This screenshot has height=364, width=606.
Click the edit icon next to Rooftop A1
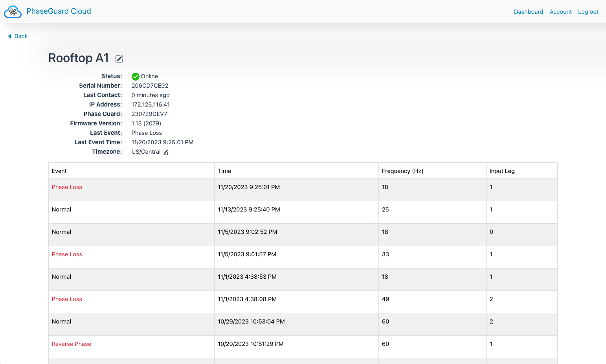point(119,59)
